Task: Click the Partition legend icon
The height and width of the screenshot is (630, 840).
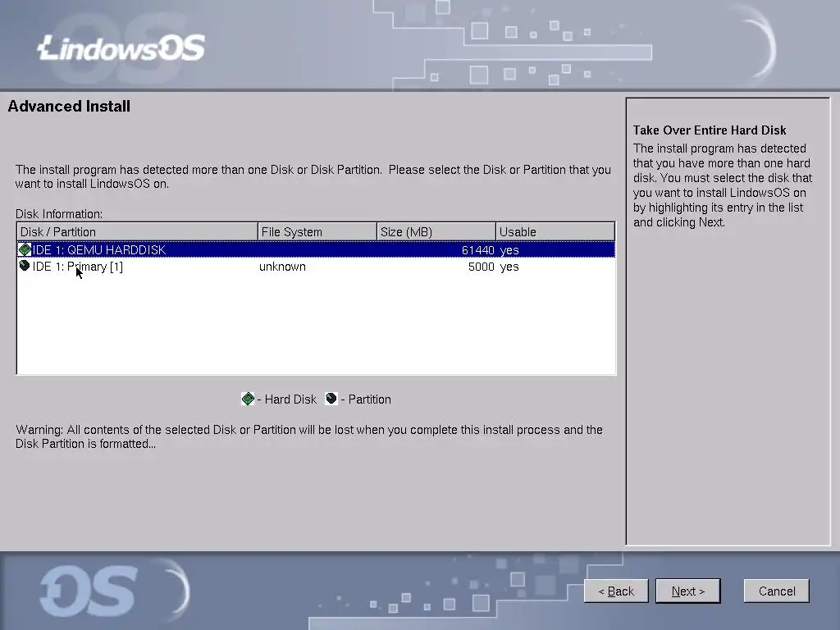Action: pos(331,399)
